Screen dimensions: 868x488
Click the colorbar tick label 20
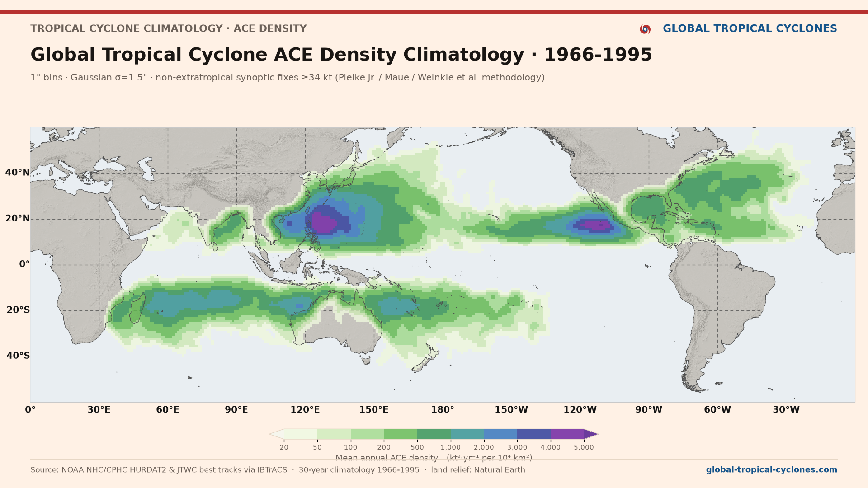284,447
